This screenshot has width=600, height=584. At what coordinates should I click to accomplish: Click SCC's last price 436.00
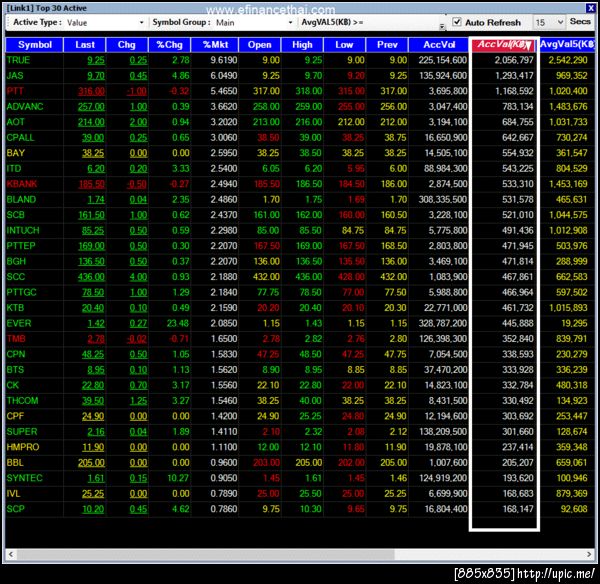click(x=91, y=277)
